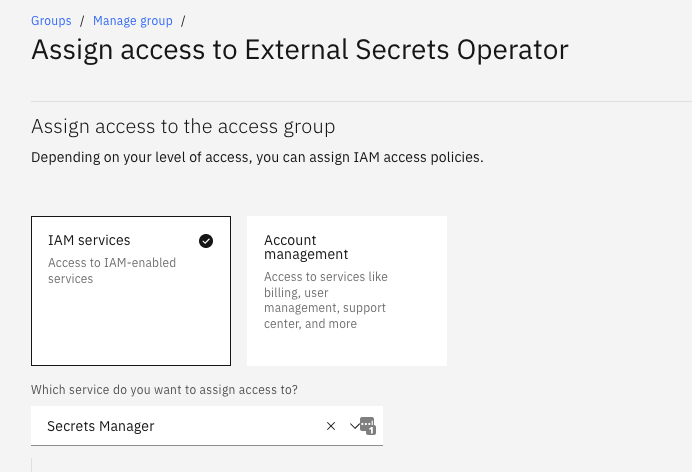The height and width of the screenshot is (472, 692).
Task: Go to the Groups breadcrumb
Action: (x=51, y=21)
